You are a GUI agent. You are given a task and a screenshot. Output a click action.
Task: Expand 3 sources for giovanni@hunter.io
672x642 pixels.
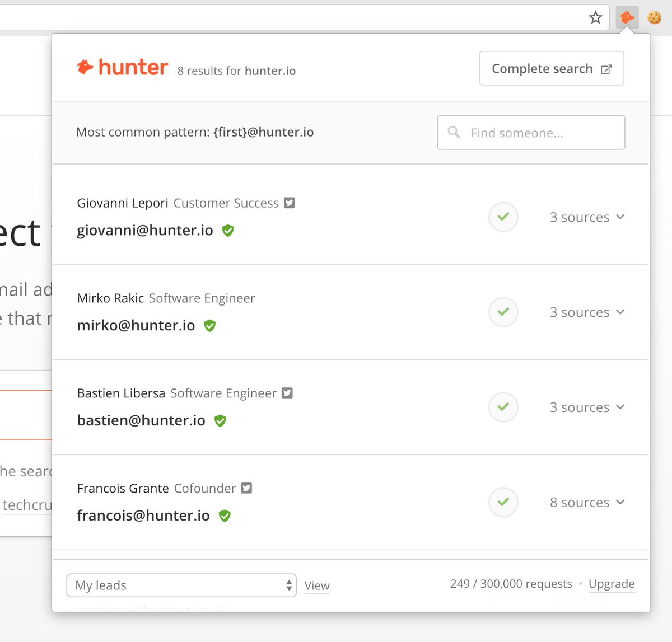(x=587, y=217)
